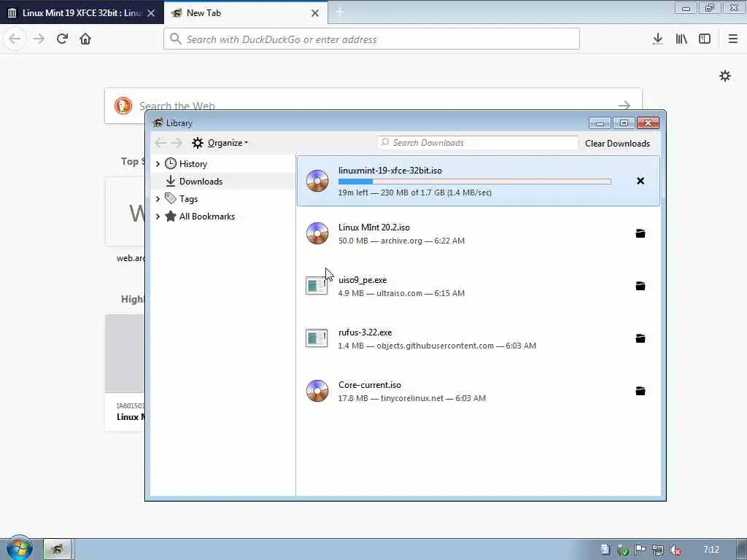Add a new browser tab
This screenshot has width=747, height=560.
click(x=339, y=12)
